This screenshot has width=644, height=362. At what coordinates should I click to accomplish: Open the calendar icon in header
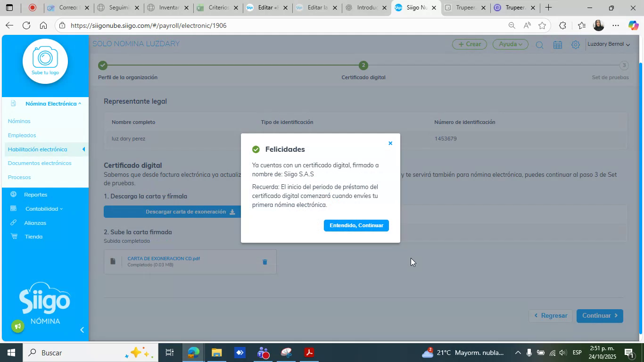(x=558, y=45)
